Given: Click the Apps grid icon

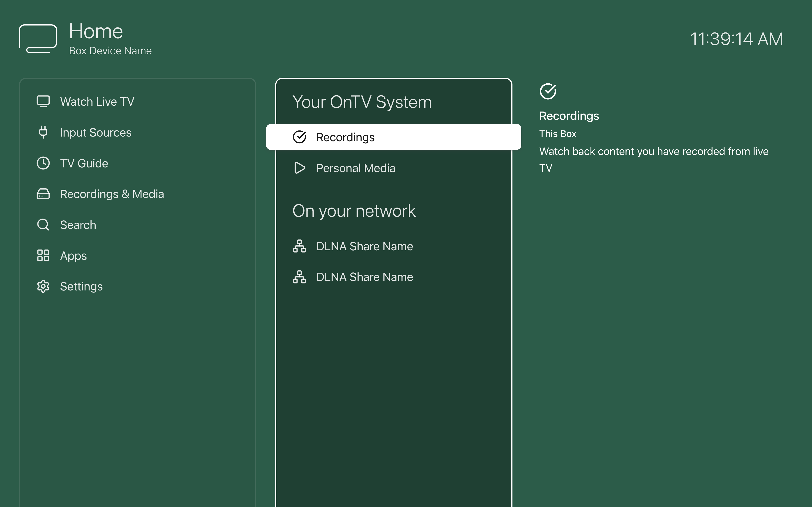Looking at the screenshot, I should point(43,256).
